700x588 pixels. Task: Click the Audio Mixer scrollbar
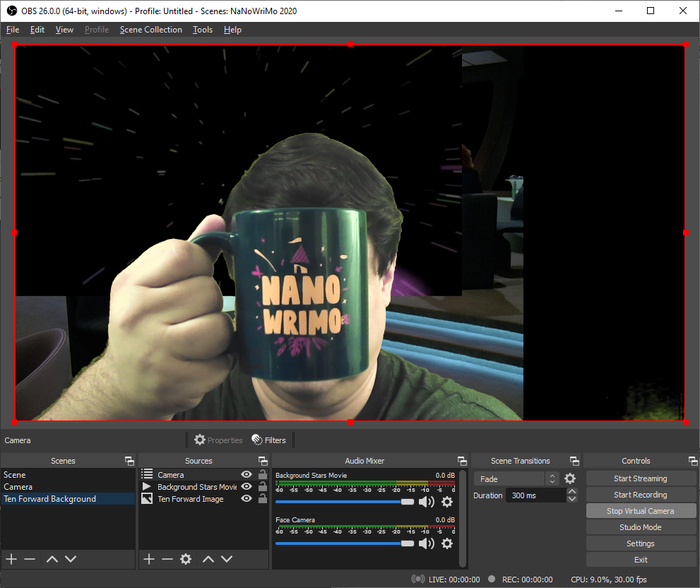463,518
